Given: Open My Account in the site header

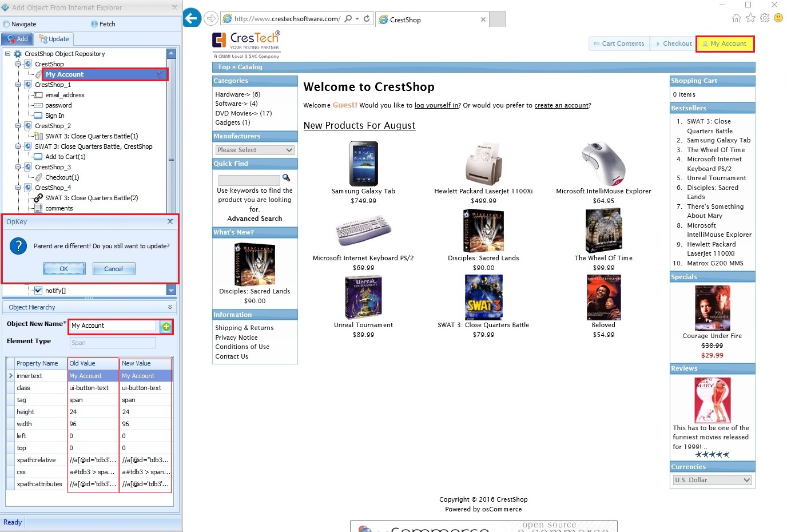Looking at the screenshot, I should coord(725,43).
